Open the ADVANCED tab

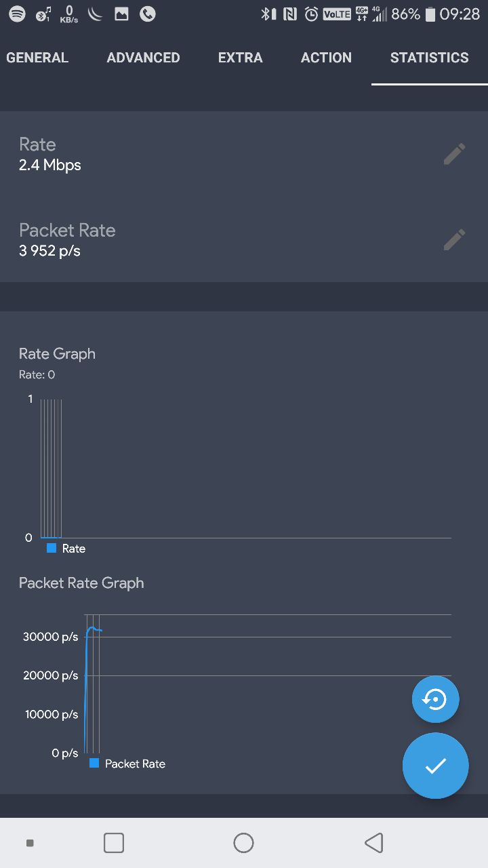[x=143, y=58]
